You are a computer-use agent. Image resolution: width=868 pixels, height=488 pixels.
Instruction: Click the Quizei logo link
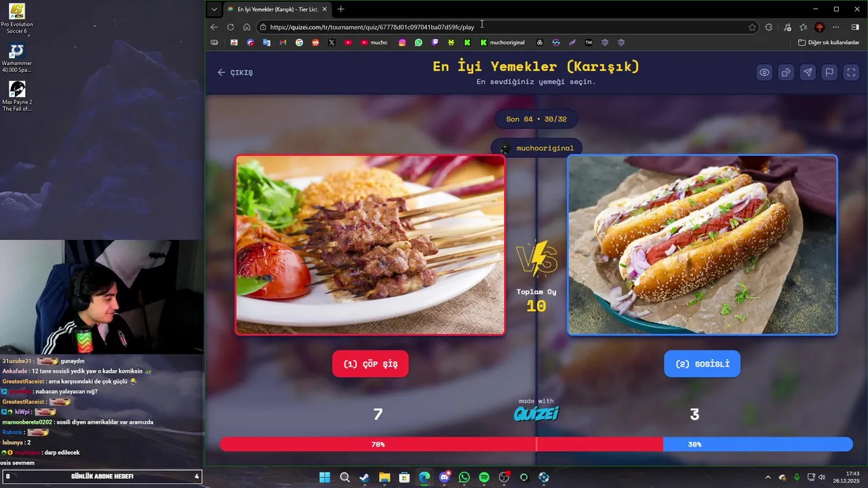536,413
